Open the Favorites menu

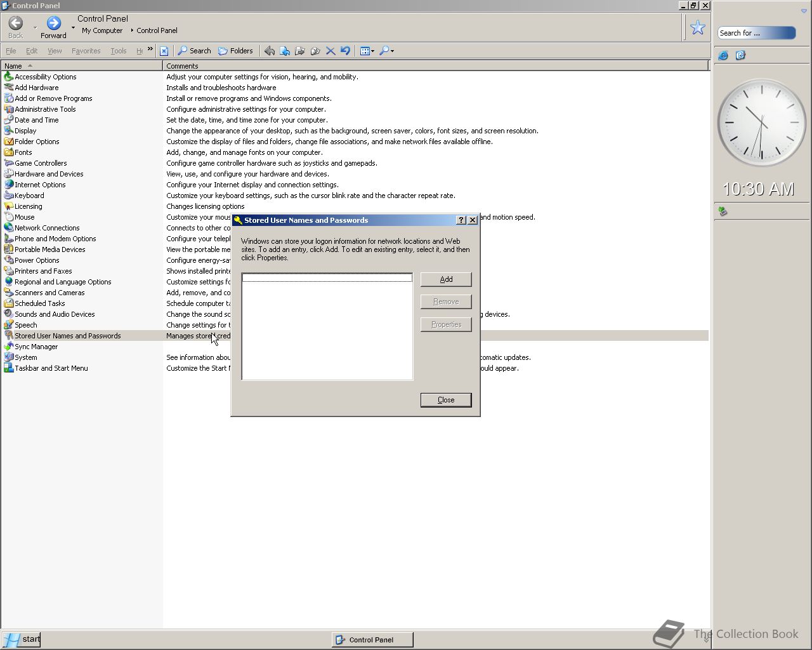86,51
